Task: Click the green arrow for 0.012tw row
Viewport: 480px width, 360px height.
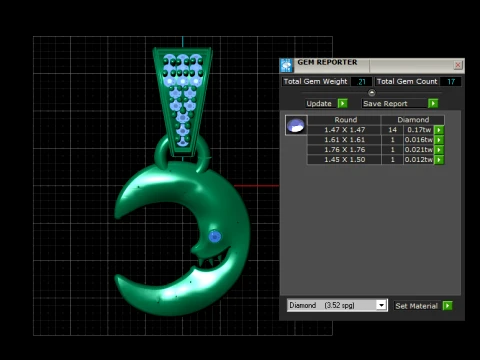Action: pos(439,160)
